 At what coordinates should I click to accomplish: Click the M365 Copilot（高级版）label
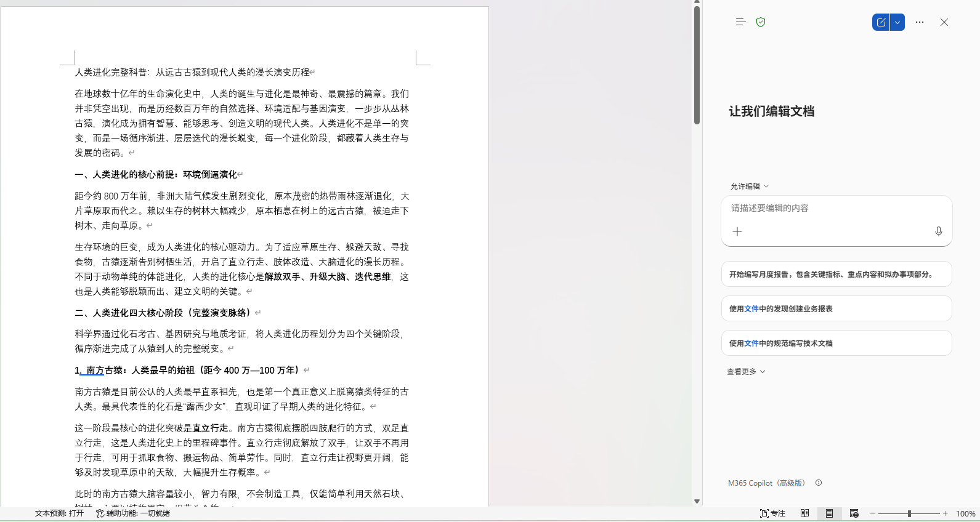pos(767,483)
